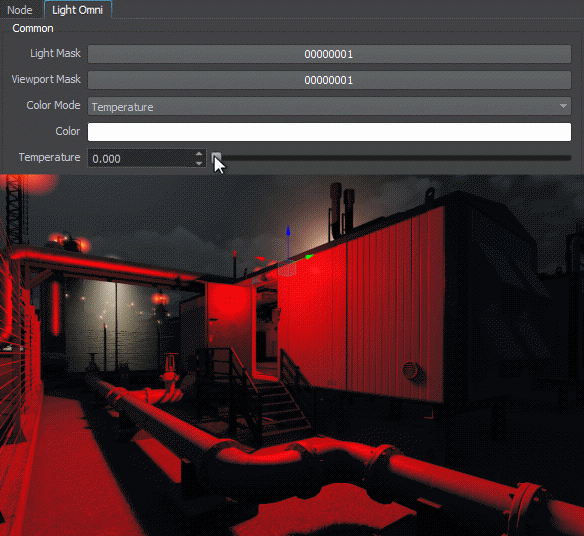Select the blue Z-axis gizmo arrow

(288, 230)
